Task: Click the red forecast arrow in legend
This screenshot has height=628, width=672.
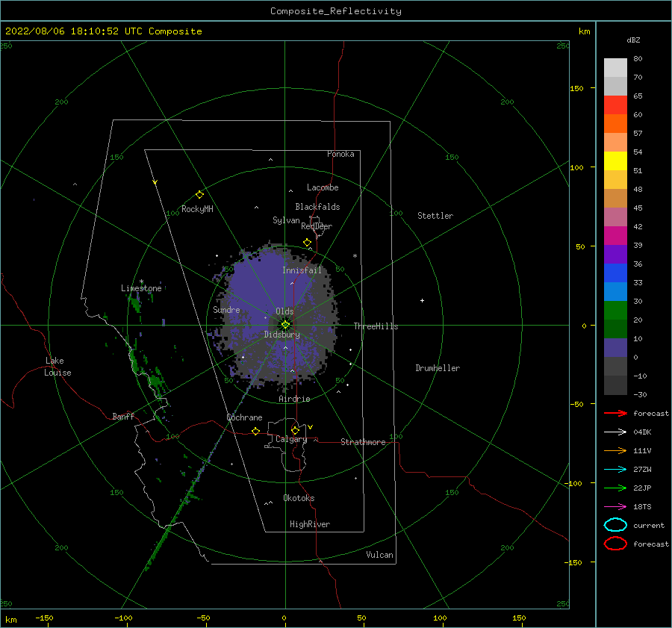Action: coord(615,413)
